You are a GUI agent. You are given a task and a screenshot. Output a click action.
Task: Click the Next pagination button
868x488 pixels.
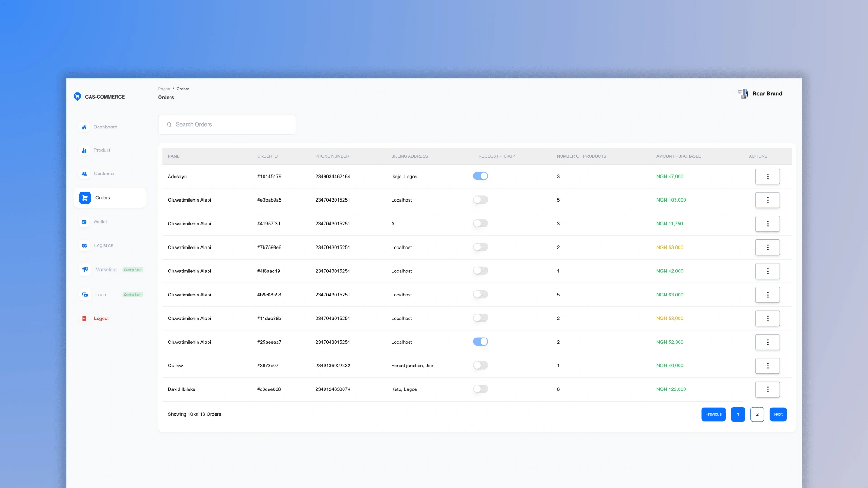778,414
